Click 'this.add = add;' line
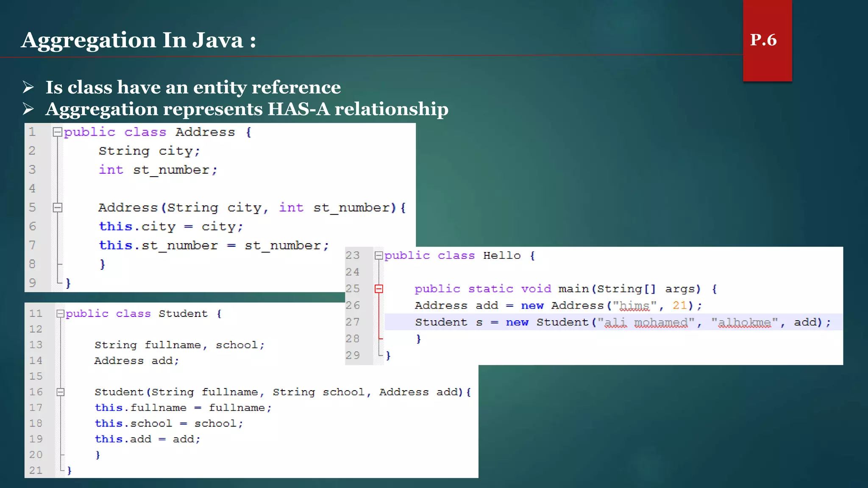The image size is (868, 488). coord(147,439)
